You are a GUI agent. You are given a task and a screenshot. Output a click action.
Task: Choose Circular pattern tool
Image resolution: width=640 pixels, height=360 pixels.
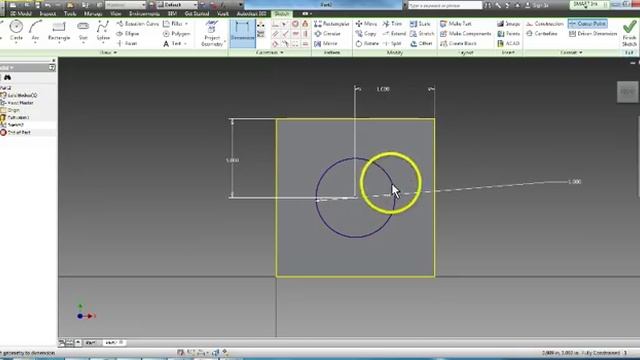tap(327, 33)
